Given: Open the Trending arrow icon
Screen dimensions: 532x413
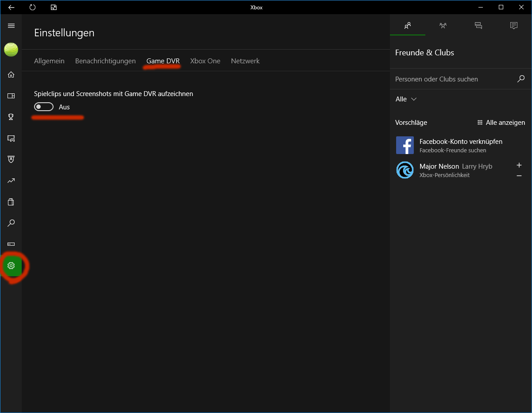Looking at the screenshot, I should (x=11, y=181).
